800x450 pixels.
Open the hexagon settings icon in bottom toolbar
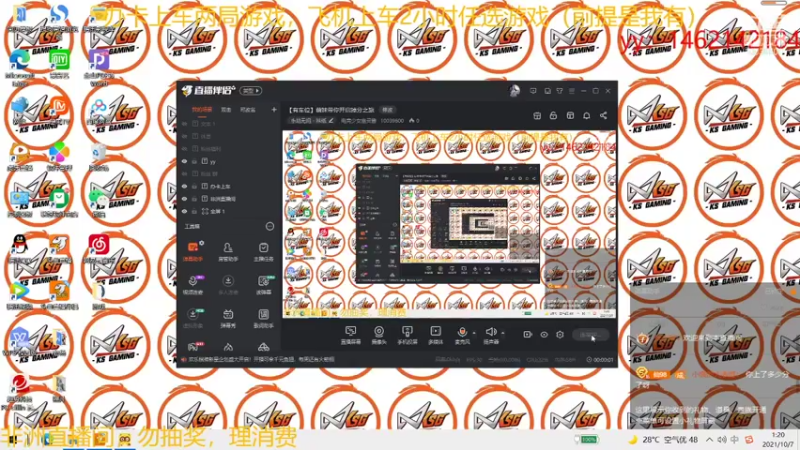(x=560, y=335)
